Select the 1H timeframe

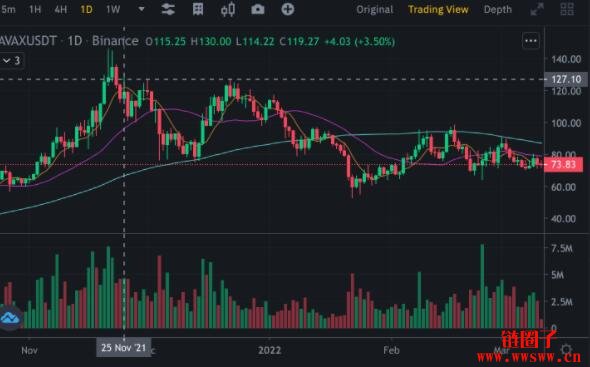click(35, 9)
